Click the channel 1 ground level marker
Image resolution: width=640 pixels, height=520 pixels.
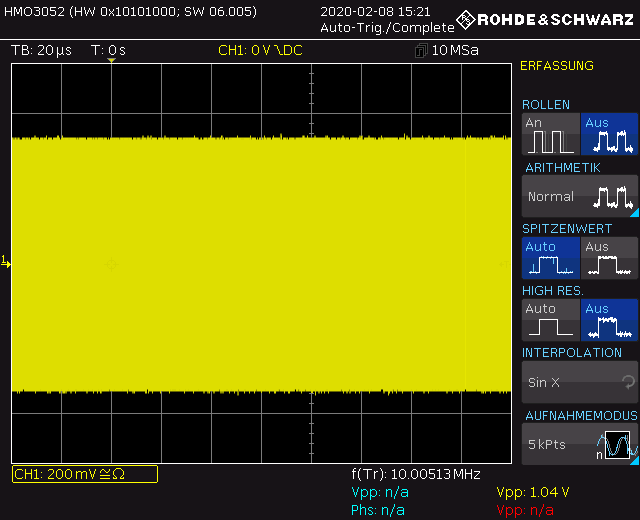(x=5, y=262)
